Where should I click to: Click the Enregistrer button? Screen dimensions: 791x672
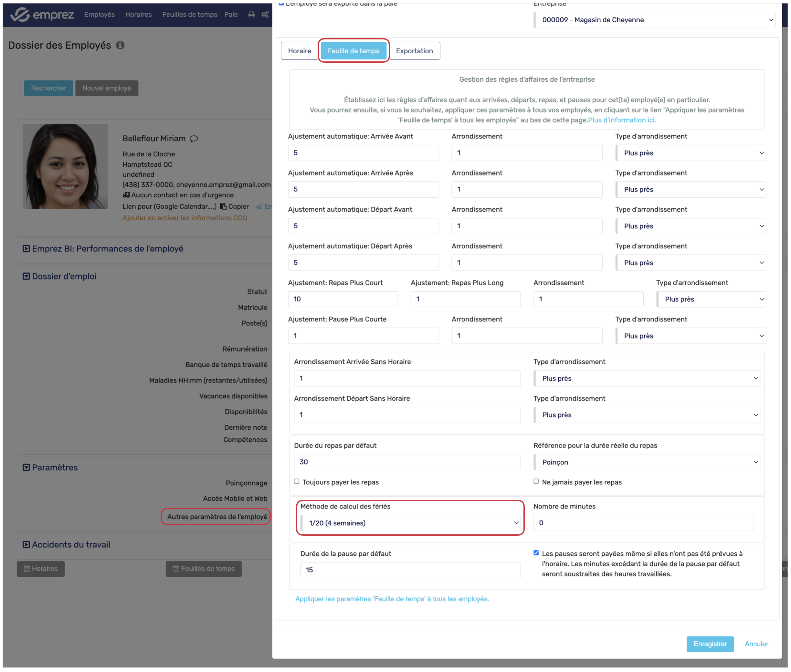click(x=710, y=644)
